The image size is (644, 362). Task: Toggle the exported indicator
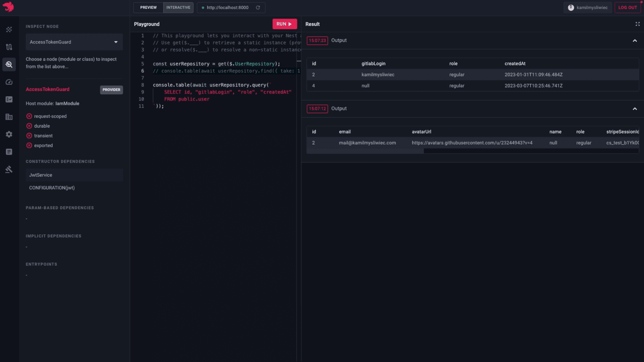tap(29, 145)
